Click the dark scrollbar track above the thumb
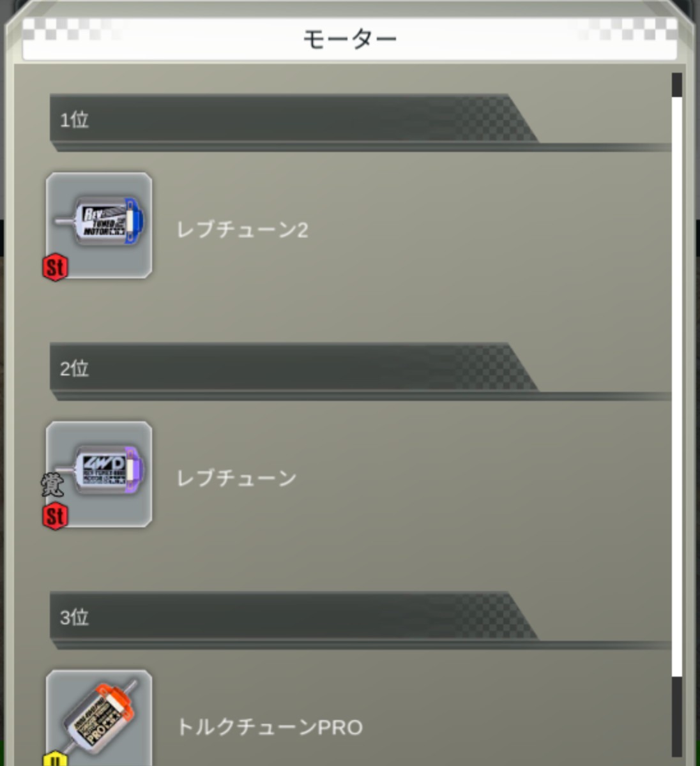 click(677, 85)
